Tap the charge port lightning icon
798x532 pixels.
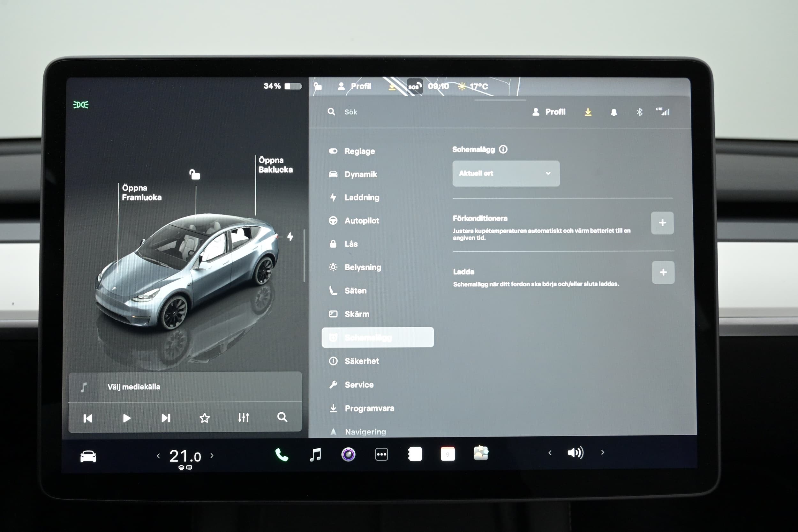(290, 236)
